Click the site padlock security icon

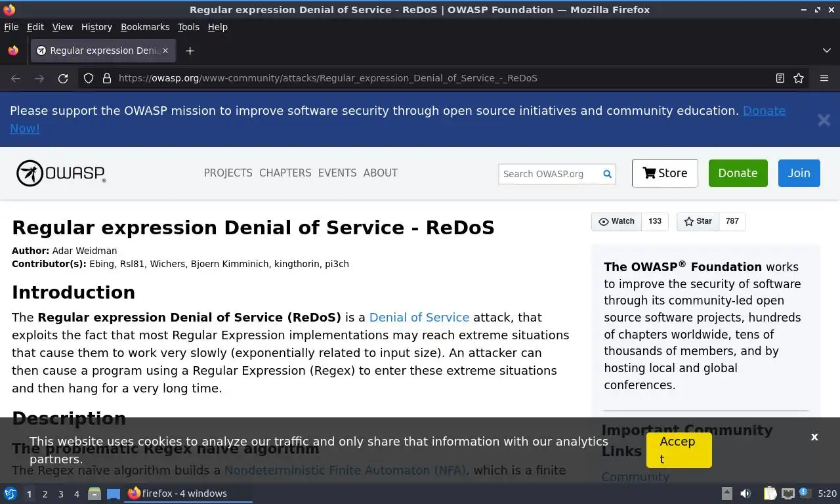click(x=107, y=78)
